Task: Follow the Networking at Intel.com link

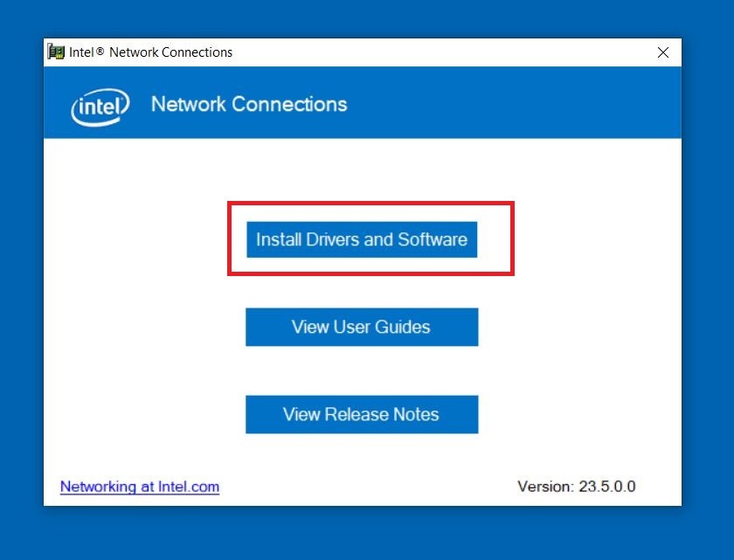Action: pyautogui.click(x=140, y=487)
